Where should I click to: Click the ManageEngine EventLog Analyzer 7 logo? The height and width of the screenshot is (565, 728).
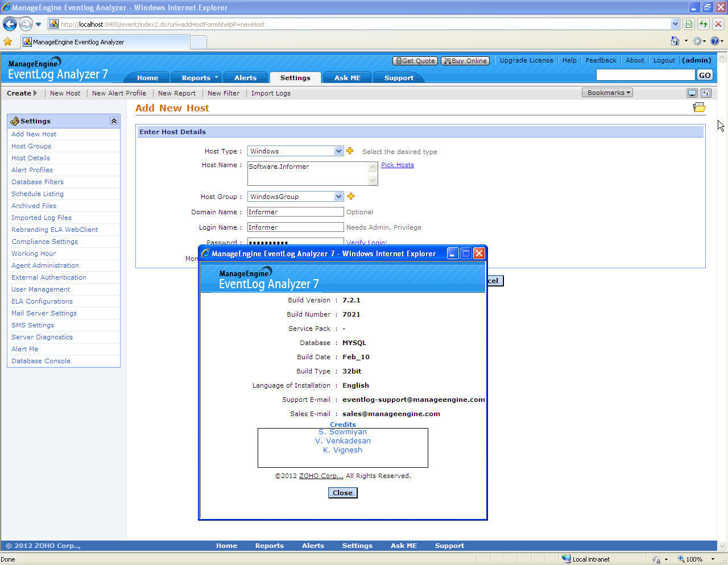(x=57, y=68)
